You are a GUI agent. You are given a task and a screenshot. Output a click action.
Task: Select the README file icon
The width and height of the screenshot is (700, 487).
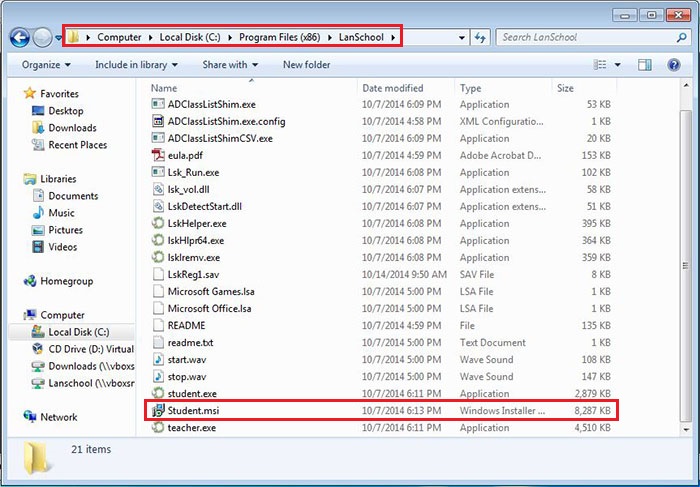(158, 325)
